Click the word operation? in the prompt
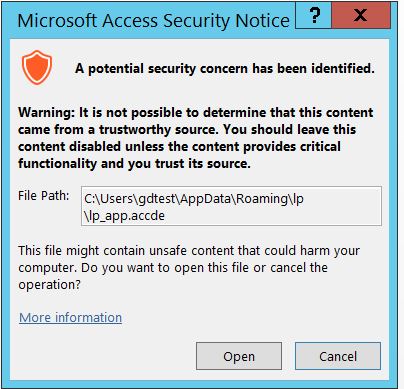This screenshot has width=404, height=389. click(49, 285)
